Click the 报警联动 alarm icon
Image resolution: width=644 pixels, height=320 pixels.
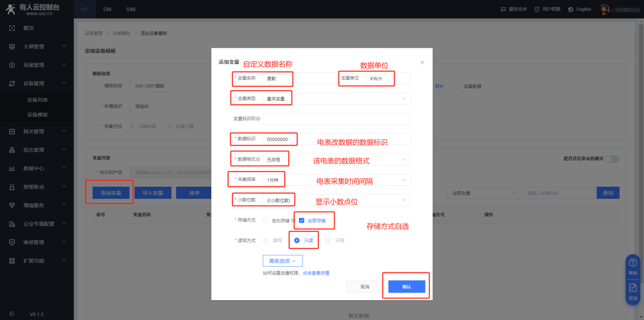12,187
